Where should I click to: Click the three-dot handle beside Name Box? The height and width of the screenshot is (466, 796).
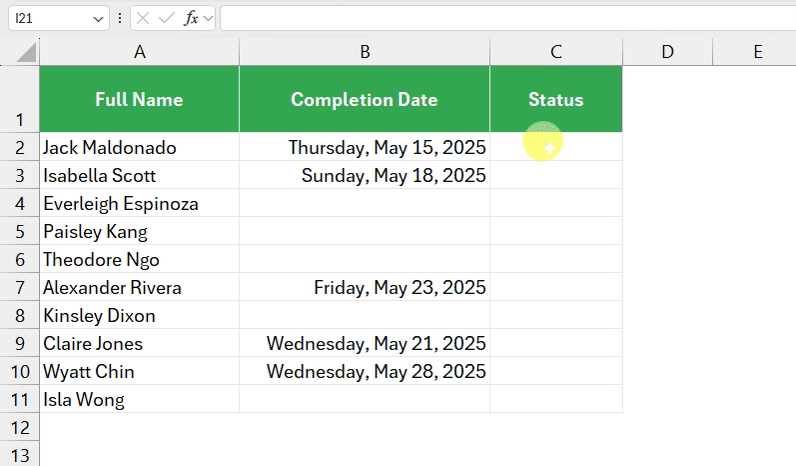point(120,19)
